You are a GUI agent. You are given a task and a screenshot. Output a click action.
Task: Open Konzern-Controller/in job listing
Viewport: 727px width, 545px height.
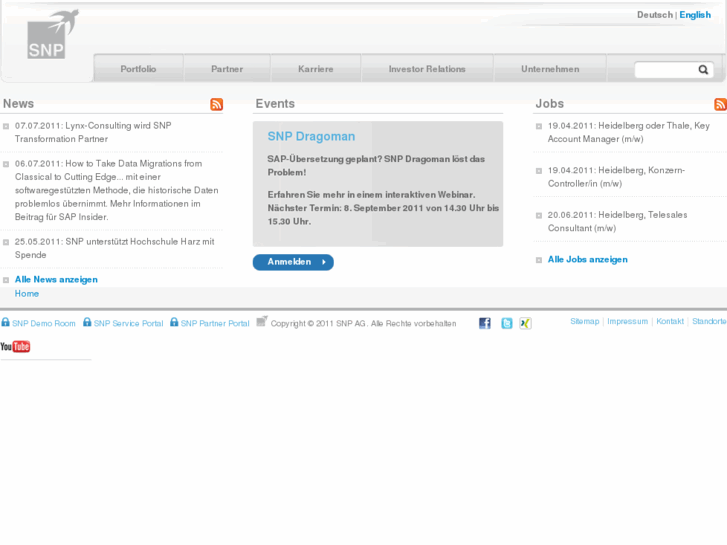click(616, 177)
